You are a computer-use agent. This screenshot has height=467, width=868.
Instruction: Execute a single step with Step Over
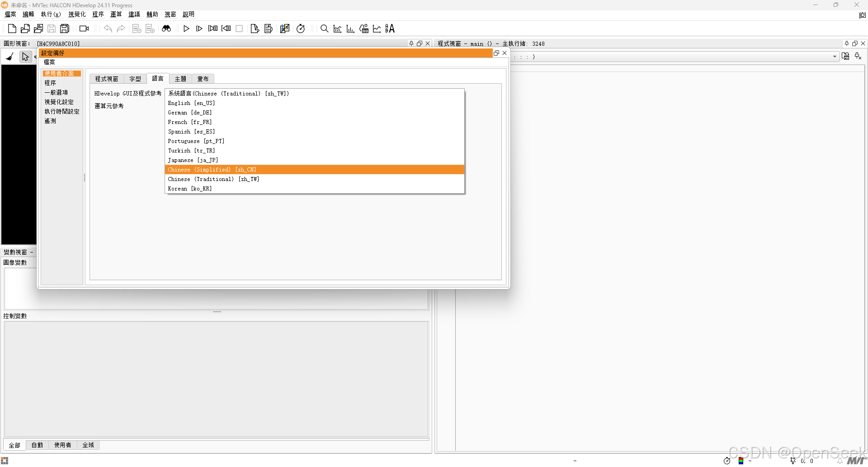(x=199, y=29)
